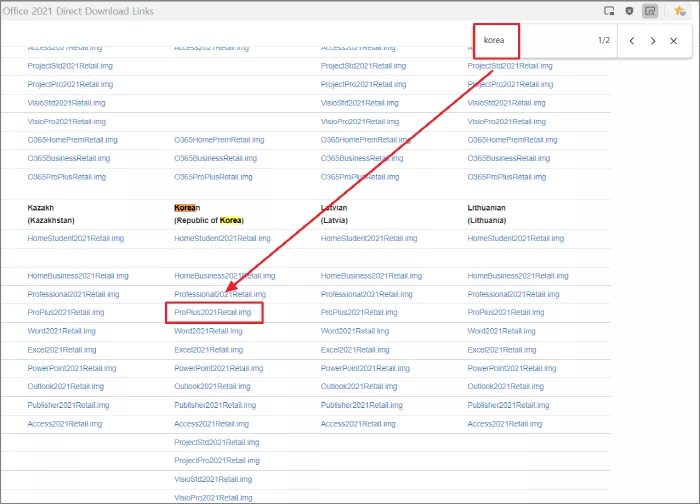
Task: Click the highlighted page search toolbar icon
Action: click(650, 11)
